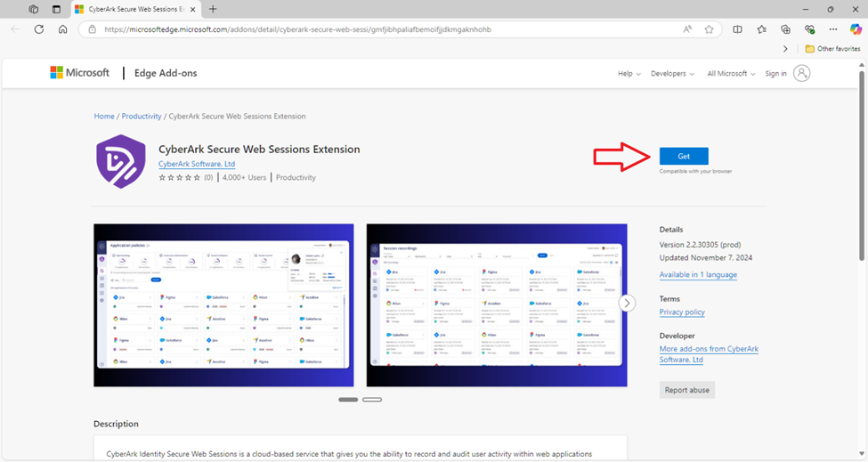868x462 pixels.
Task: Open Productivity breadcrumb link
Action: (x=142, y=117)
